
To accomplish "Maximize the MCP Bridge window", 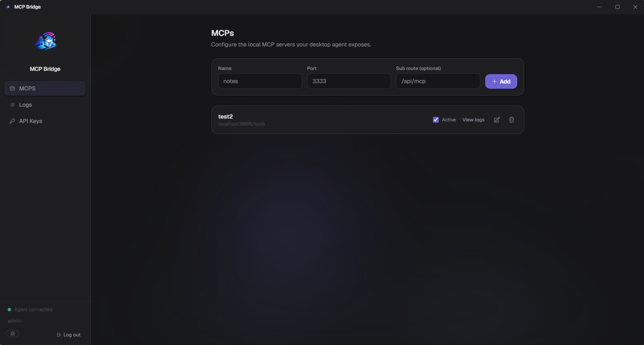I will (618, 7).
